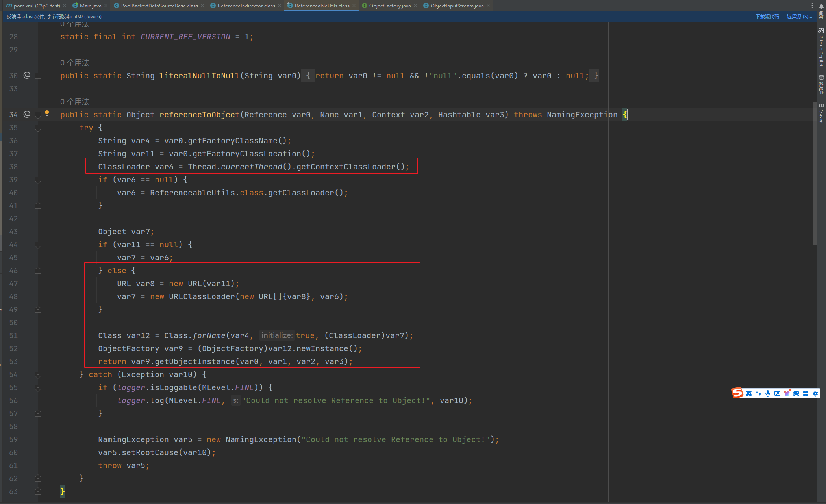826x504 pixels.
Task: Click URLClassLoader on line 48
Action: pos(202,296)
